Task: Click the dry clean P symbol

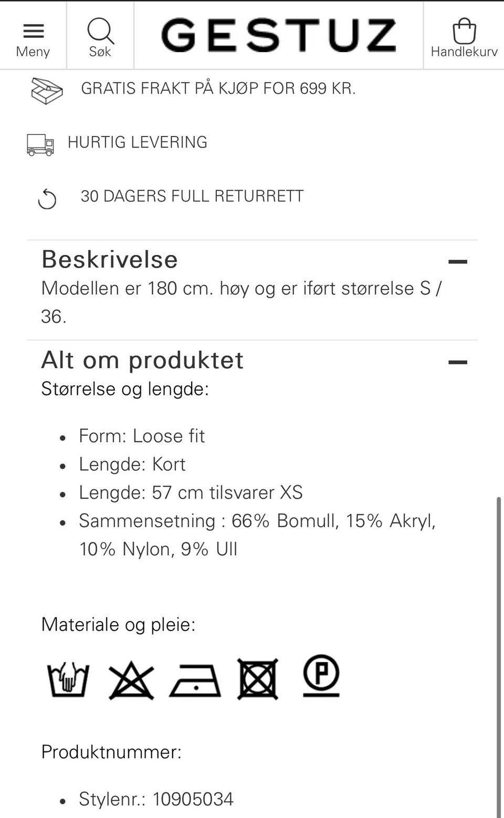Action: pyautogui.click(x=321, y=675)
